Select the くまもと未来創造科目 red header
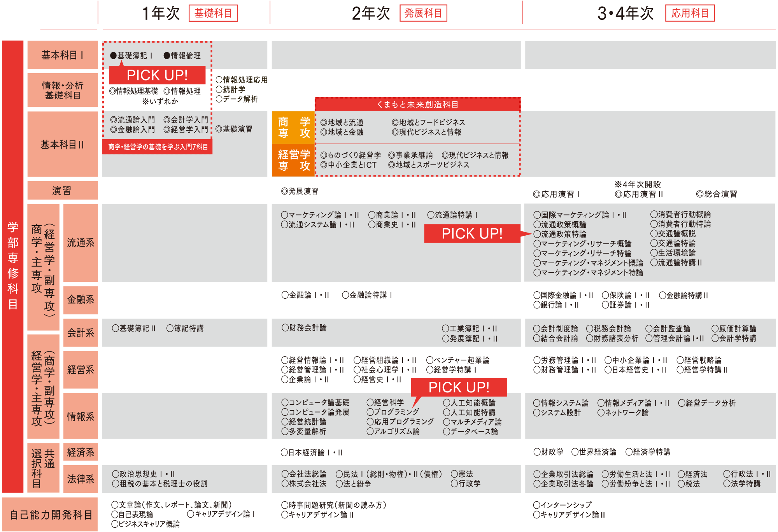Viewport: 778px width, 532px height. pyautogui.click(x=417, y=104)
